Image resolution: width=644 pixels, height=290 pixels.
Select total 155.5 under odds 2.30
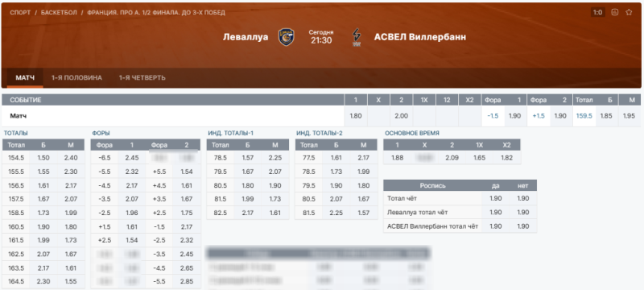71,172
